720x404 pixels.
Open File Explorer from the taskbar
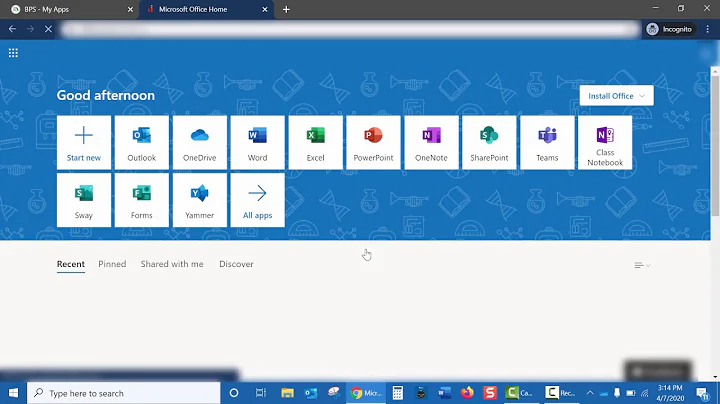(287, 393)
